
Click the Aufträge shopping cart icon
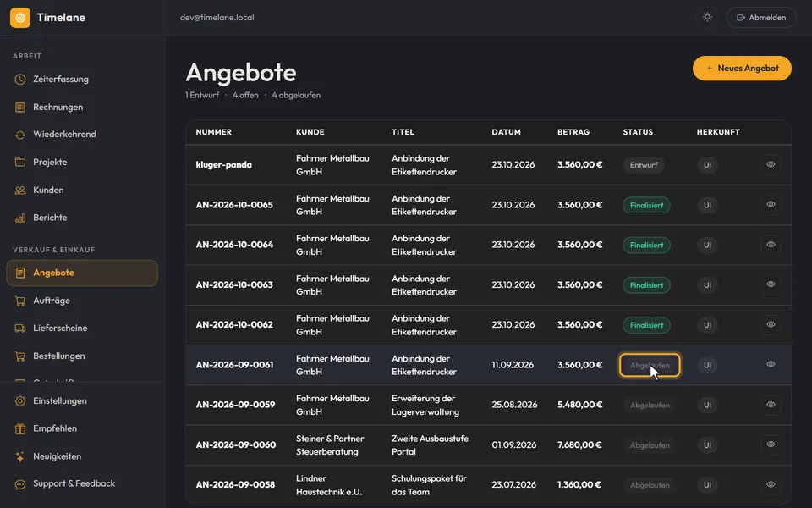(20, 301)
